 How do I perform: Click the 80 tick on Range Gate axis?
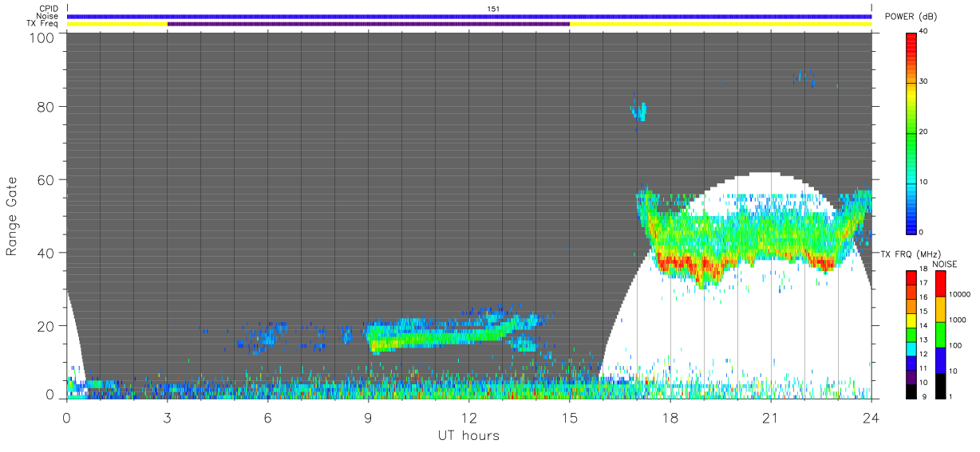tap(46, 106)
